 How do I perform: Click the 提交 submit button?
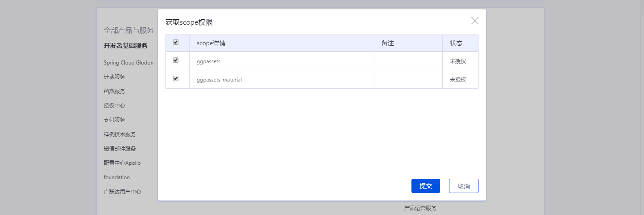(x=425, y=186)
